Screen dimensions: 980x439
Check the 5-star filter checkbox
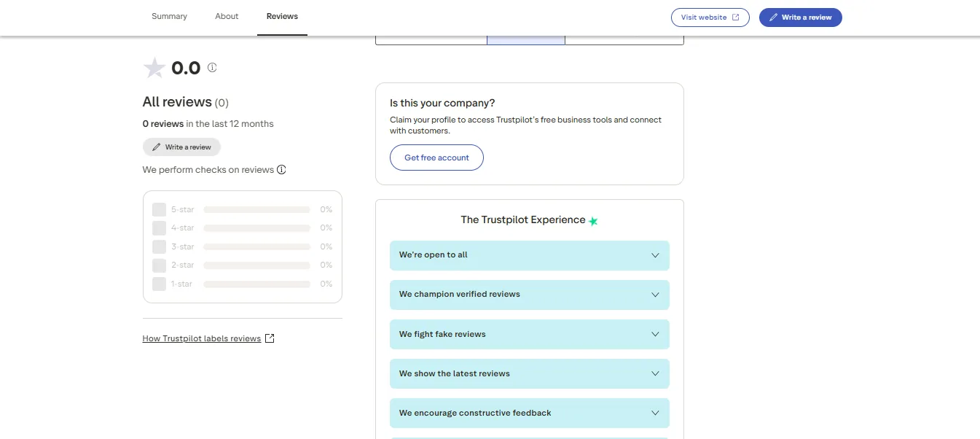coord(159,209)
